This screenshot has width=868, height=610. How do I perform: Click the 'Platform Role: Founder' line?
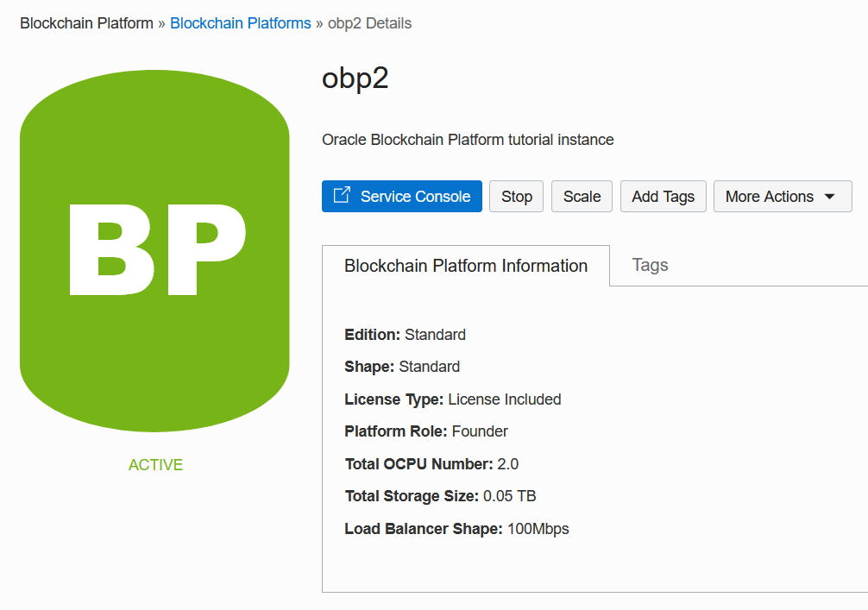pyautogui.click(x=425, y=431)
